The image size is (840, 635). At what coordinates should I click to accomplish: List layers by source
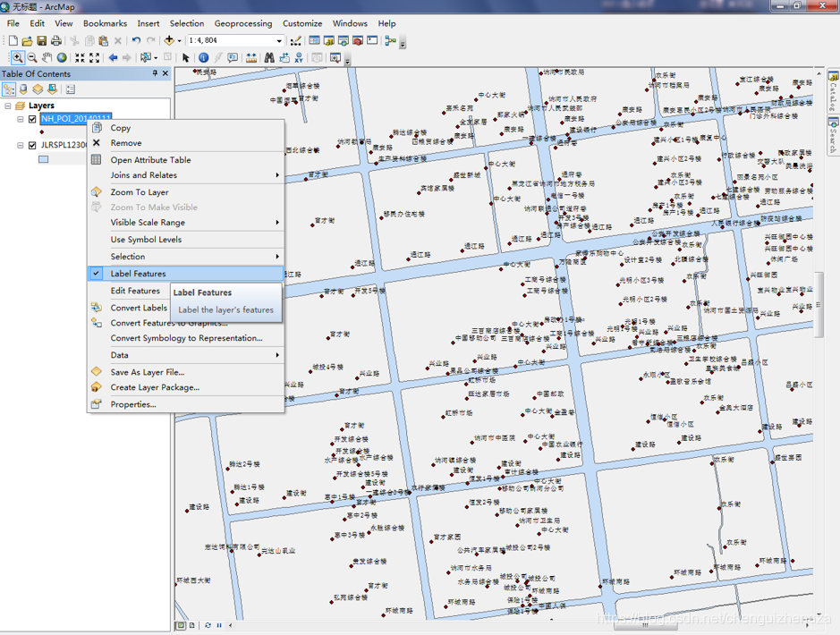point(23,89)
